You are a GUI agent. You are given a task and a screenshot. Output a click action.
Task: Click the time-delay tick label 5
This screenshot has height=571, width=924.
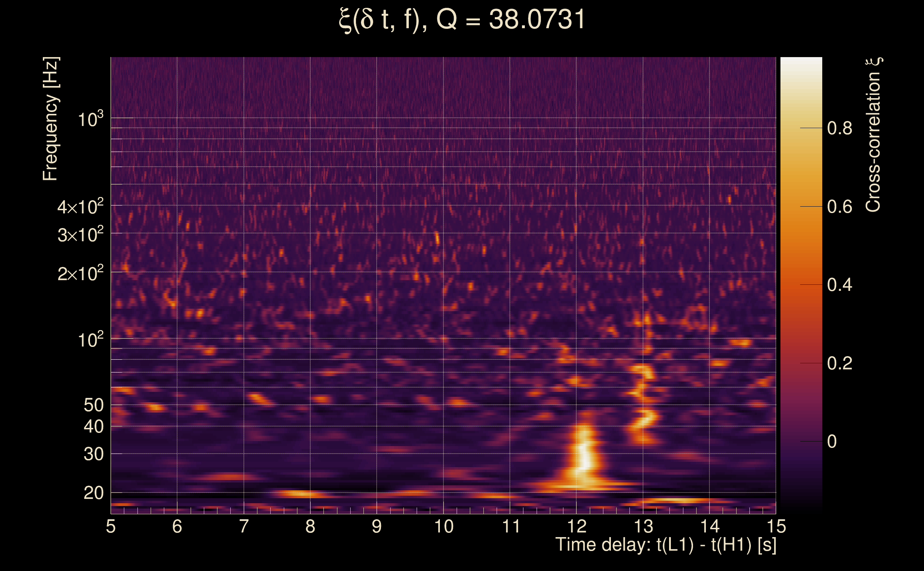[x=111, y=526]
